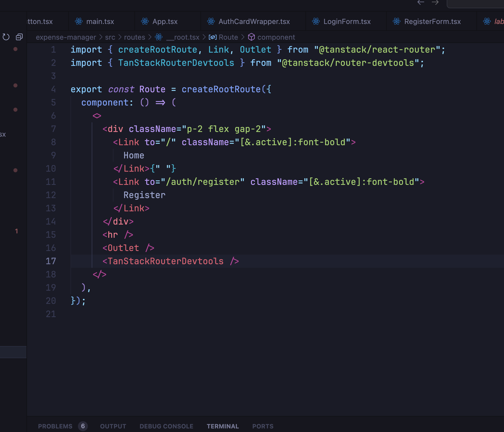
Task: Click line number 4 in the gutter
Action: pos(53,89)
